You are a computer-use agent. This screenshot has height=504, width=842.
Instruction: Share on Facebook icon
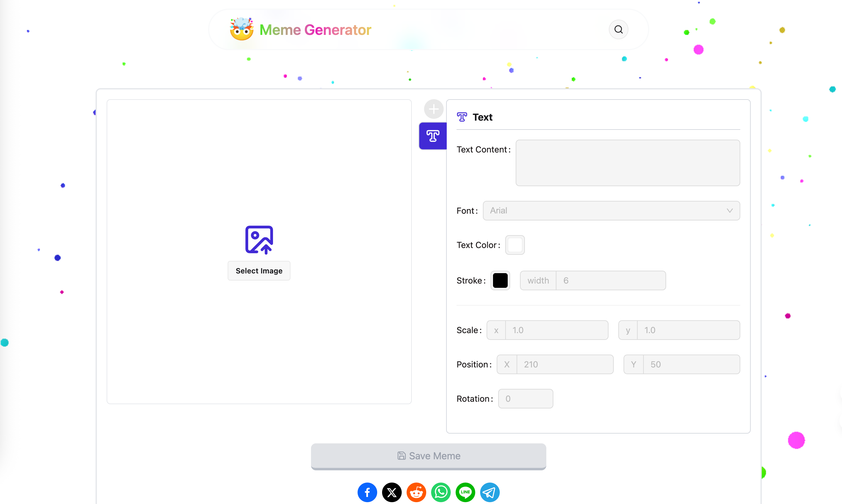[367, 492]
